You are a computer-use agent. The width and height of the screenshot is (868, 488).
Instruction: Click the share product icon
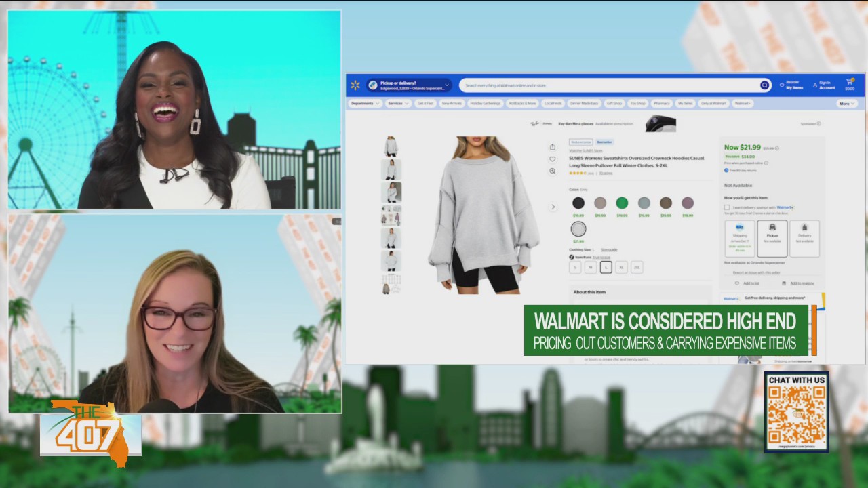click(553, 146)
